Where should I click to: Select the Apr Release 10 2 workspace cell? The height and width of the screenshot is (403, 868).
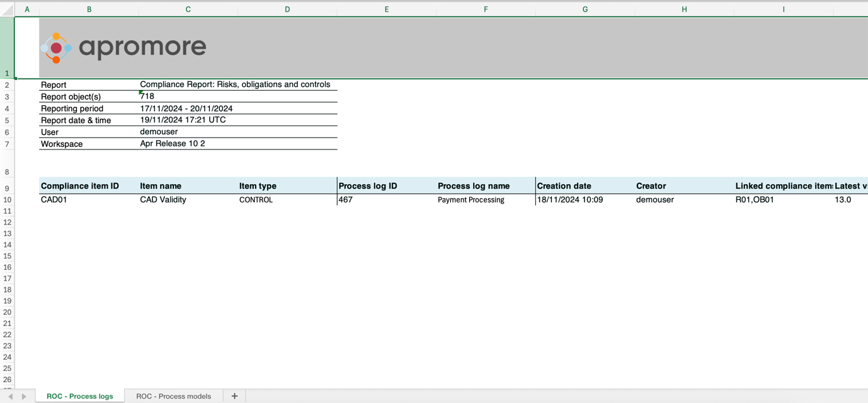[x=173, y=144]
